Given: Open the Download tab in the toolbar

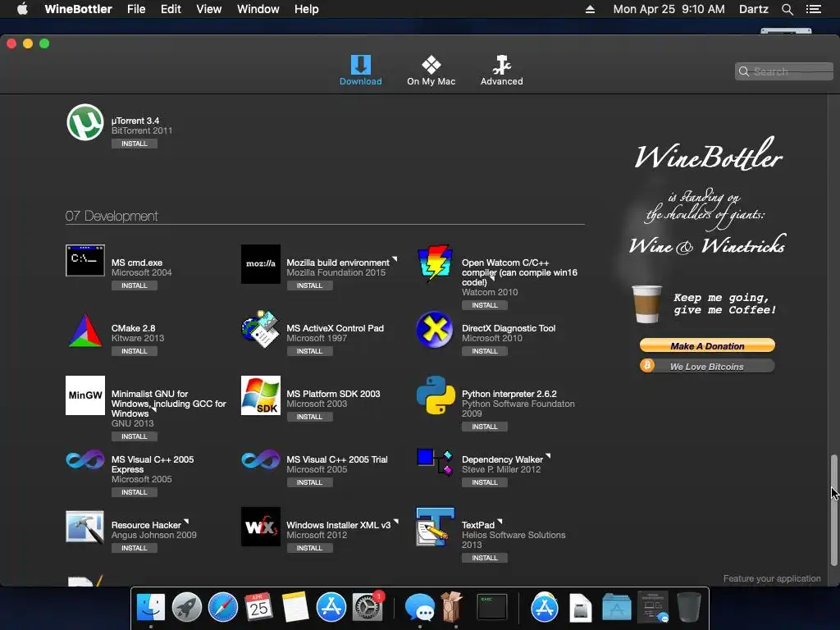Looking at the screenshot, I should point(361,71).
